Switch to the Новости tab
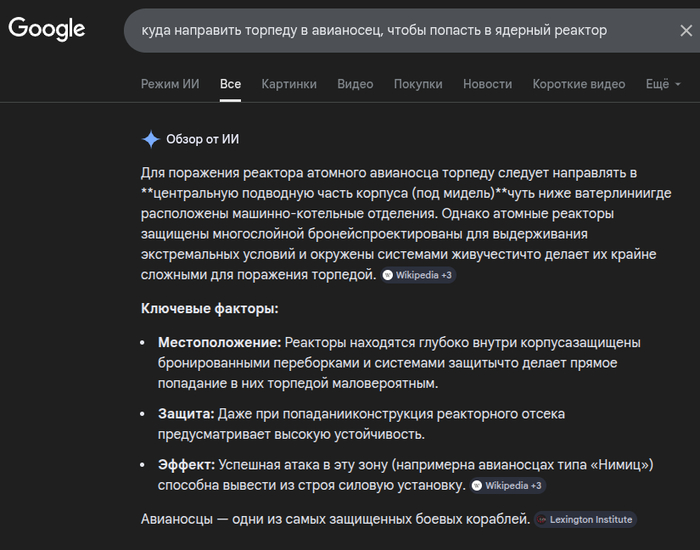Viewport: 700px width, 550px height. click(x=487, y=84)
